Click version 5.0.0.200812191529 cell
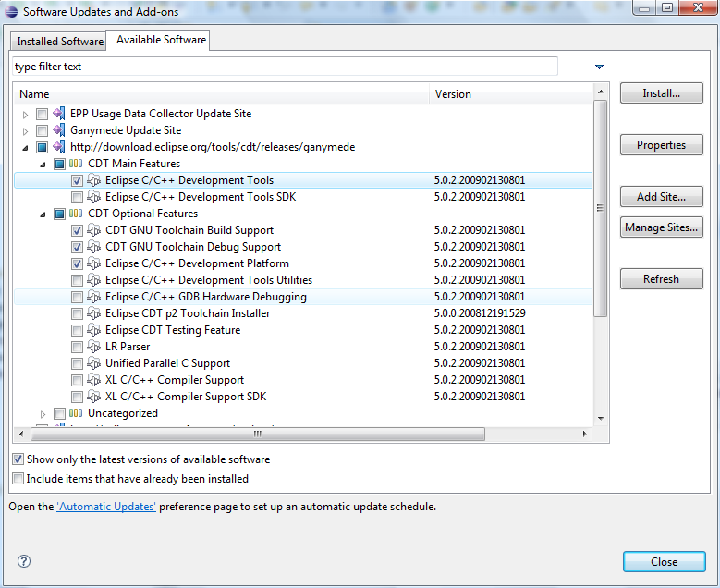 click(x=480, y=313)
